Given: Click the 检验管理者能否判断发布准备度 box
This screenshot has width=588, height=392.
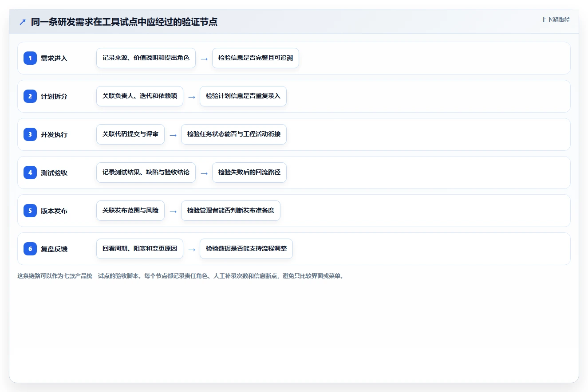Looking at the screenshot, I should (x=231, y=211).
